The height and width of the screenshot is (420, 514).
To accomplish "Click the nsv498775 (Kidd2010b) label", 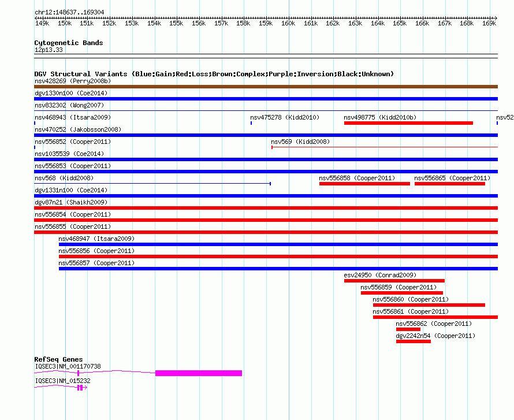I will (x=380, y=117).
